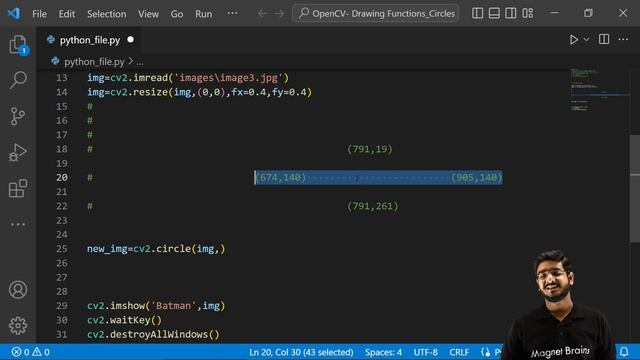Screen dimensions: 640x360
Task: Open errors and warnings in status bar
Action: tap(31, 352)
